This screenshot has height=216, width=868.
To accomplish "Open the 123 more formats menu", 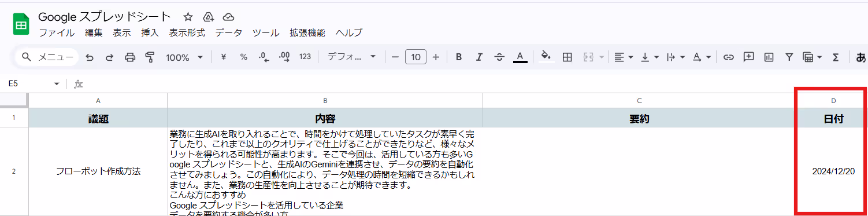I will pos(305,57).
